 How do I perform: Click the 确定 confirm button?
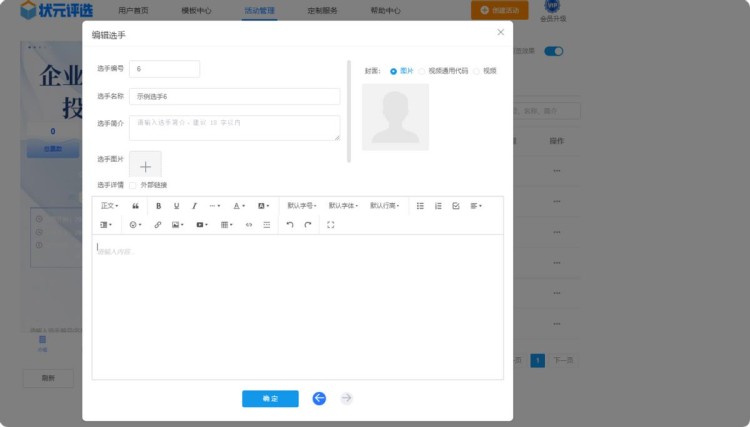[x=270, y=398]
